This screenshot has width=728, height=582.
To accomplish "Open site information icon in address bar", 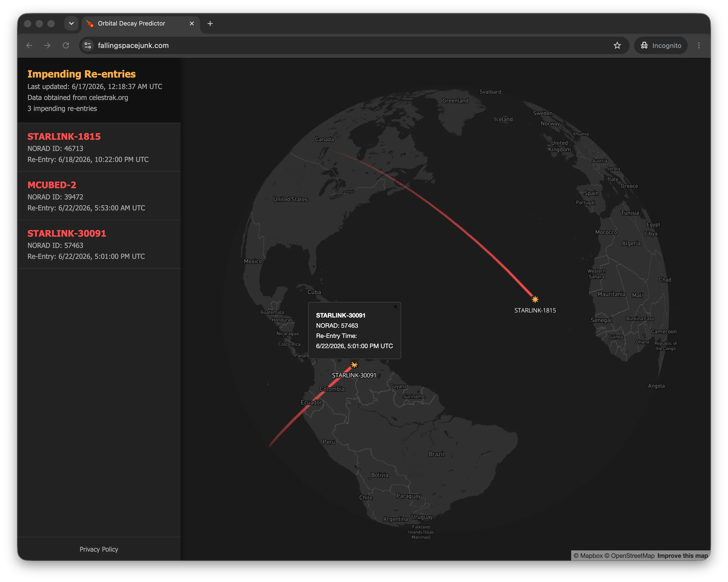I will click(x=88, y=46).
